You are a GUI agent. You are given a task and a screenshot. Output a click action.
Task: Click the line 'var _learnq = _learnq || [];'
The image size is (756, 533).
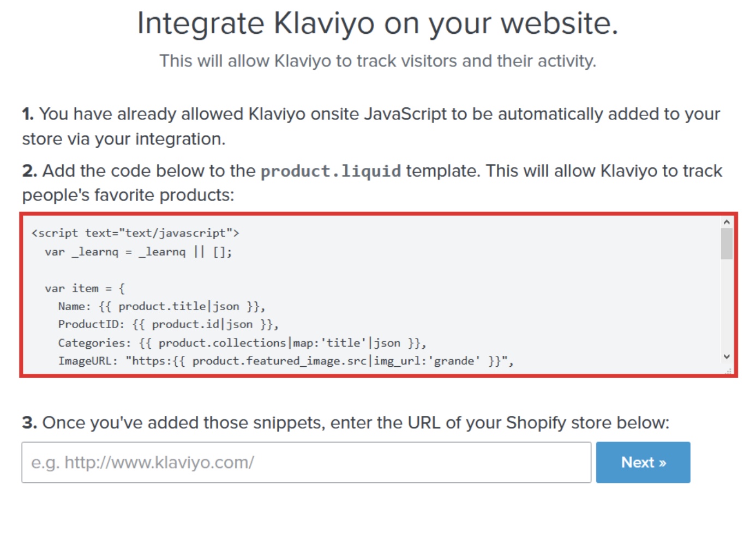(x=139, y=252)
